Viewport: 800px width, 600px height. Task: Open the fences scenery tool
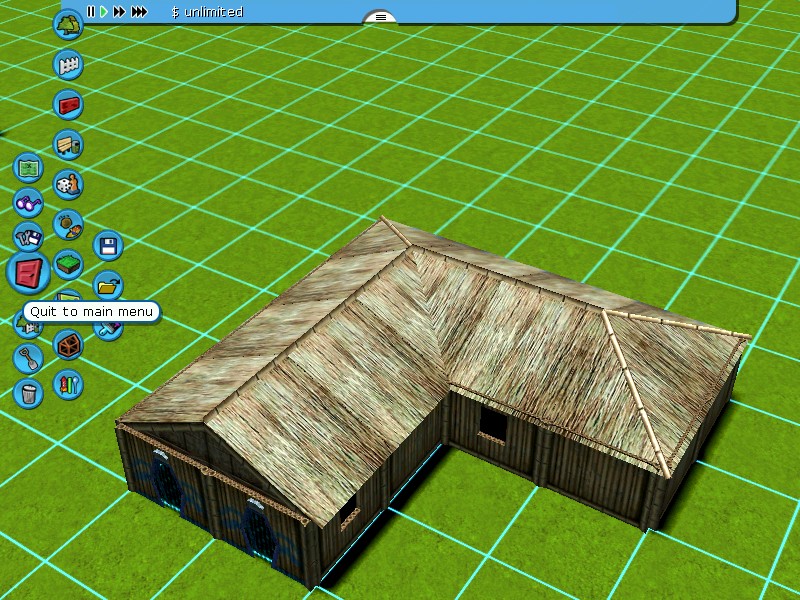68,65
